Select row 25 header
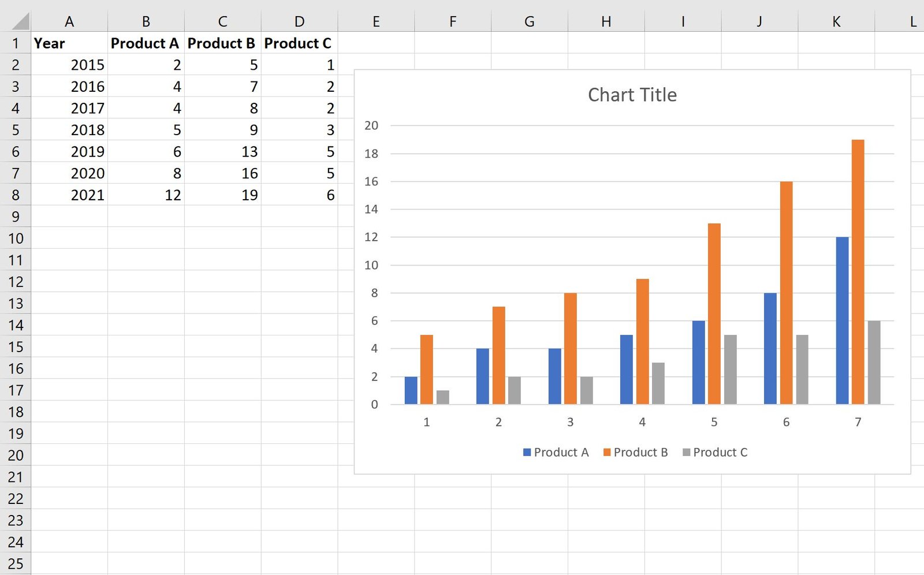Viewport: 924px width, 575px height. 16,564
